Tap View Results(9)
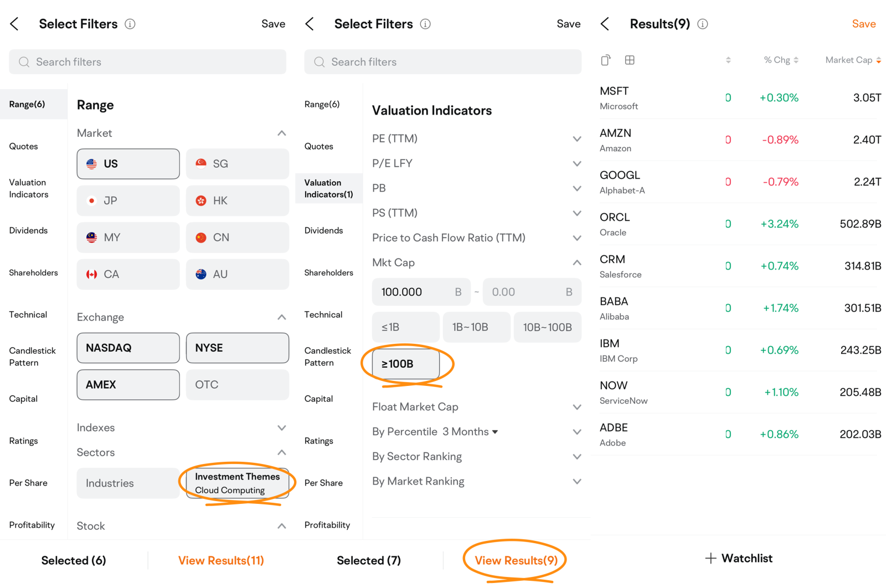 [516, 560]
